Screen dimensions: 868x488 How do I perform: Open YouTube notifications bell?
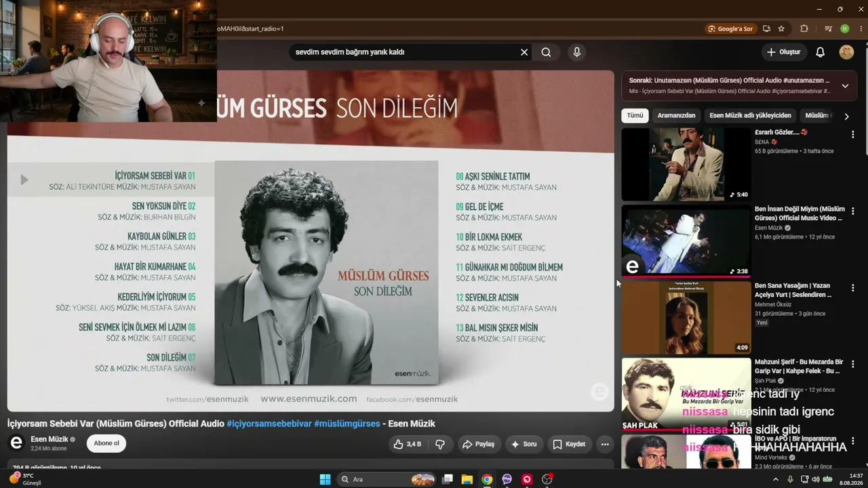tap(820, 52)
